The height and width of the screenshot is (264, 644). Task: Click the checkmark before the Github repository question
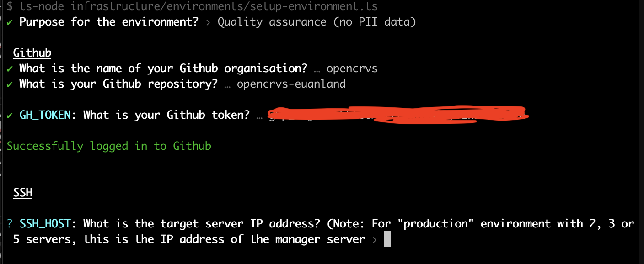point(10,84)
